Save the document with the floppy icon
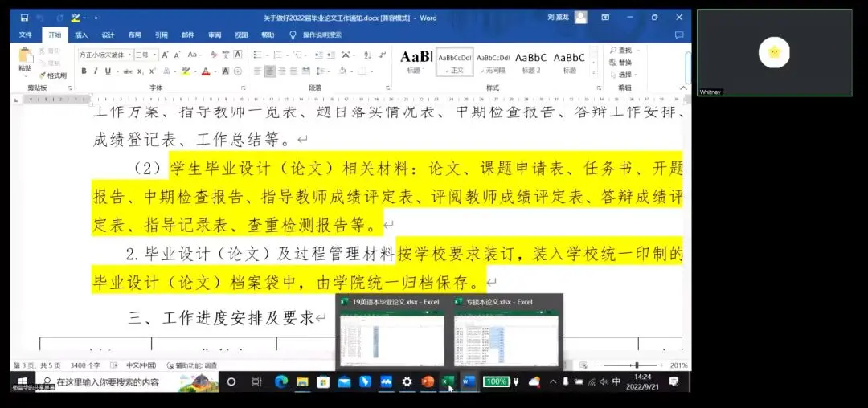 pyautogui.click(x=24, y=18)
